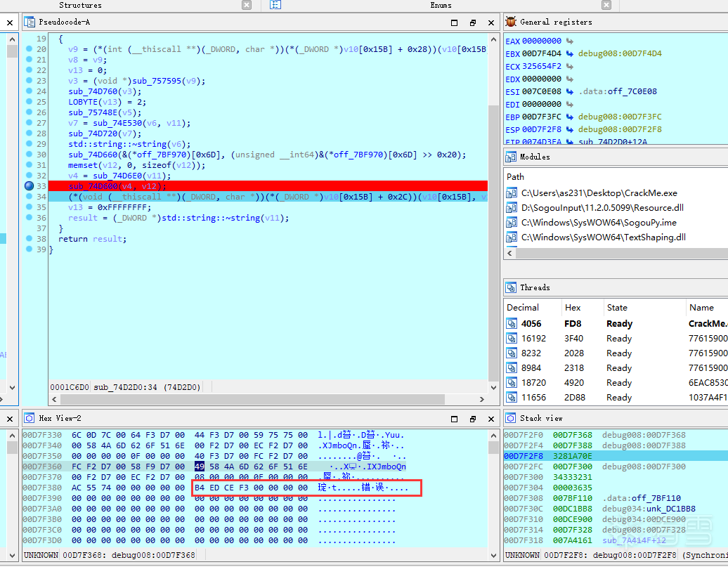Close the Structures tab
728x567 pixels.
pyautogui.click(x=247, y=5)
